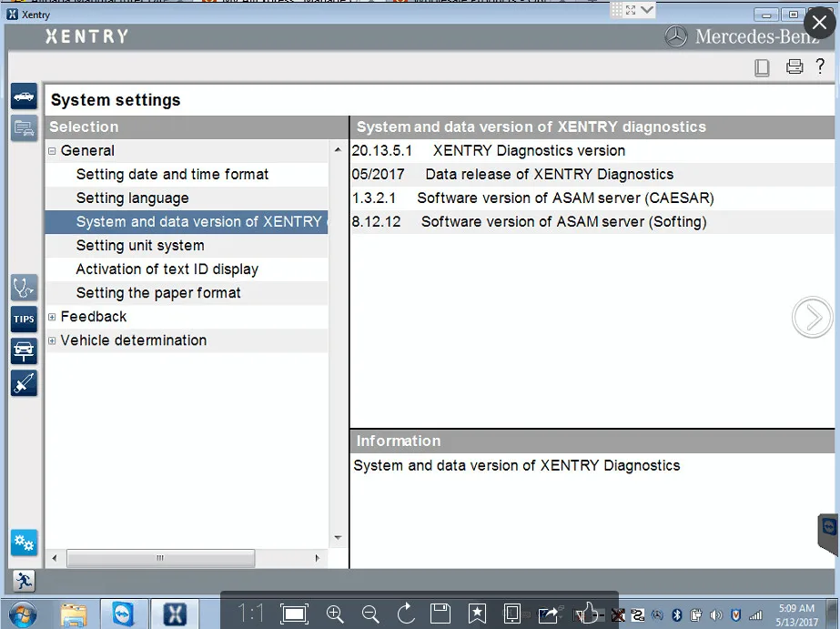The width and height of the screenshot is (840, 629).
Task: Click the greyed vehicle list sidebar icon
Action: pos(24,128)
